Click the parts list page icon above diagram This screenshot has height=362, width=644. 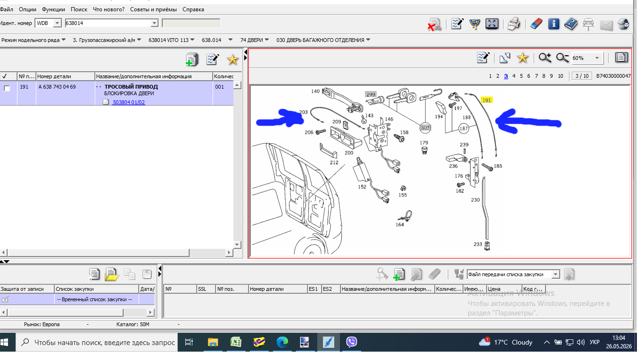(621, 58)
